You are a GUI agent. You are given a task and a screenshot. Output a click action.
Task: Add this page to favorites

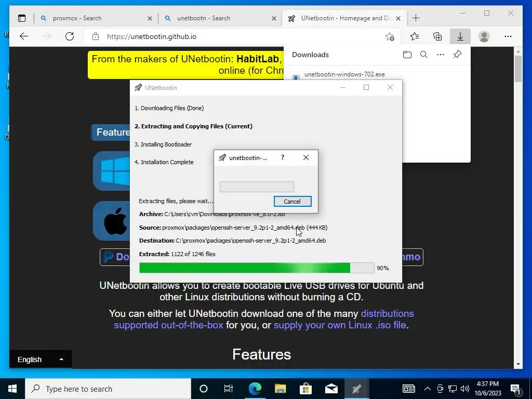[390, 36]
